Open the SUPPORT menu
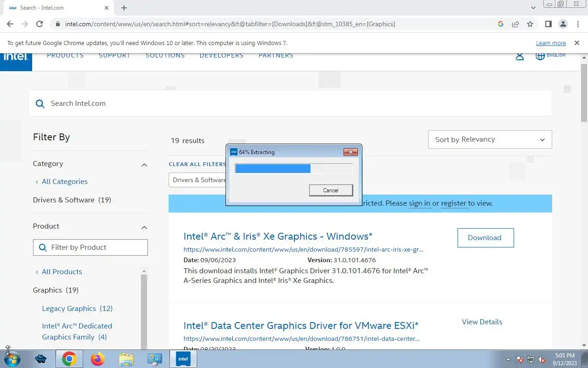588x368 pixels. click(114, 55)
